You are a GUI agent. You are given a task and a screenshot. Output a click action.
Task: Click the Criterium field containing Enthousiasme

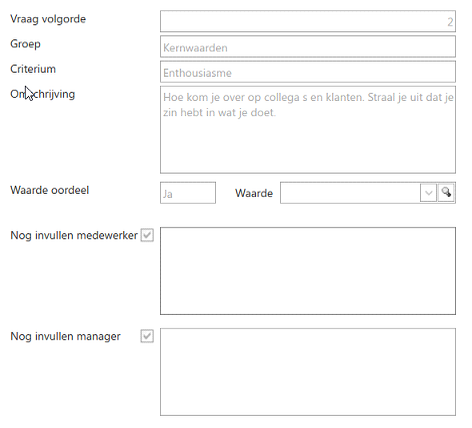click(x=308, y=72)
